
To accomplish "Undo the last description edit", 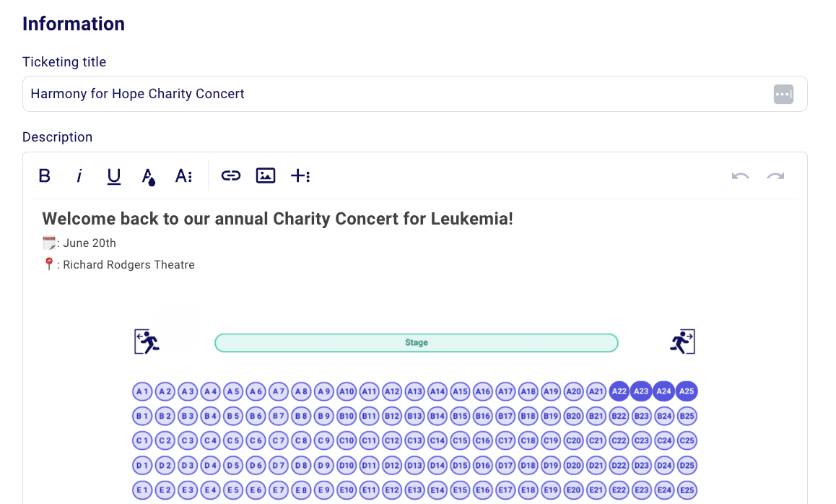I will click(740, 175).
